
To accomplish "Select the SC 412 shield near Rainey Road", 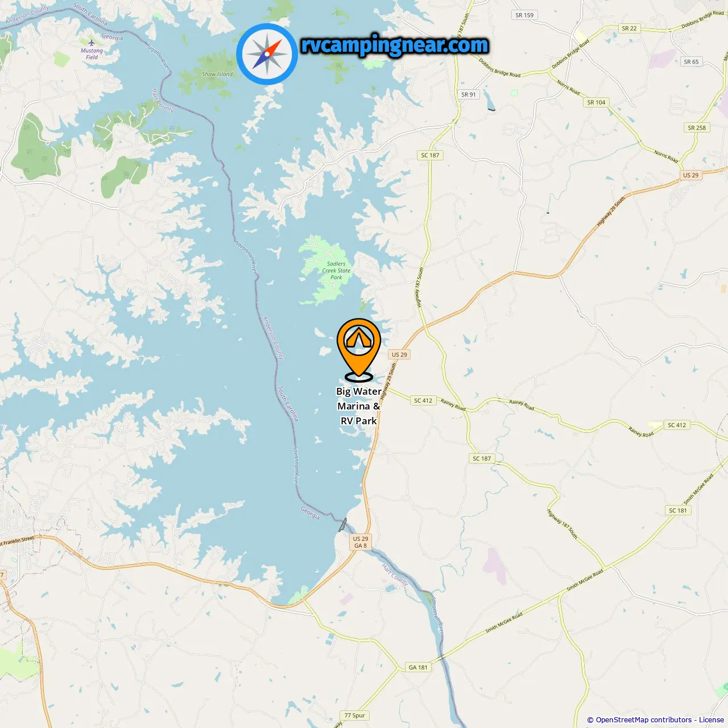I will click(423, 400).
